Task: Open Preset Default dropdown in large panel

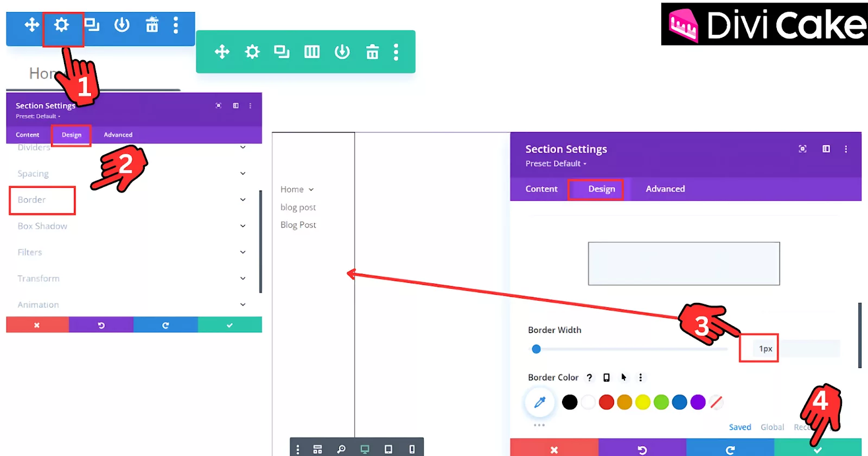Action: [x=556, y=163]
